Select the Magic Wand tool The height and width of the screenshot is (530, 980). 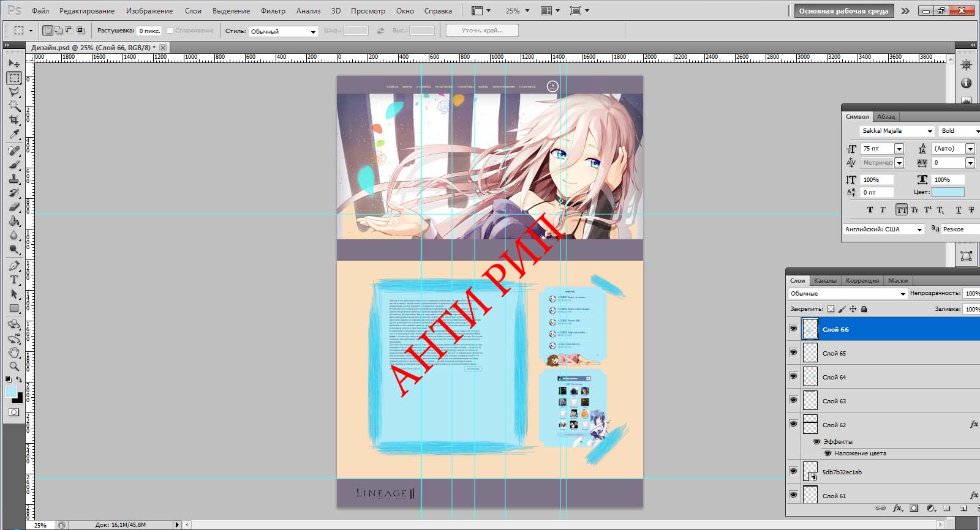[x=14, y=106]
